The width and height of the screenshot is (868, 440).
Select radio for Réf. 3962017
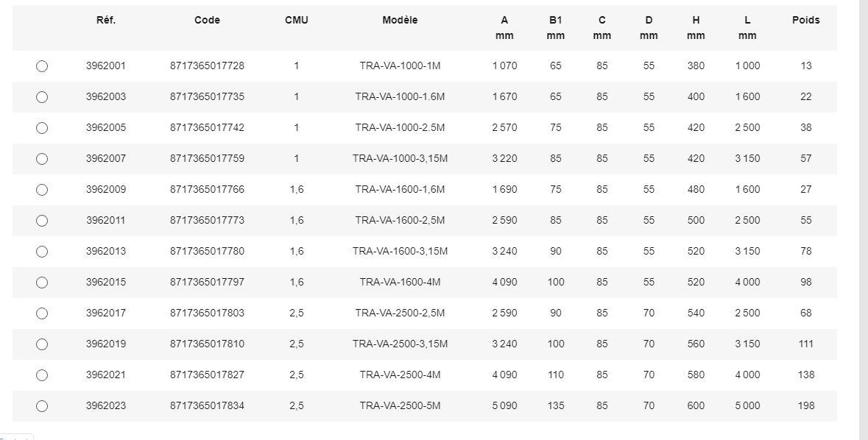point(42,313)
